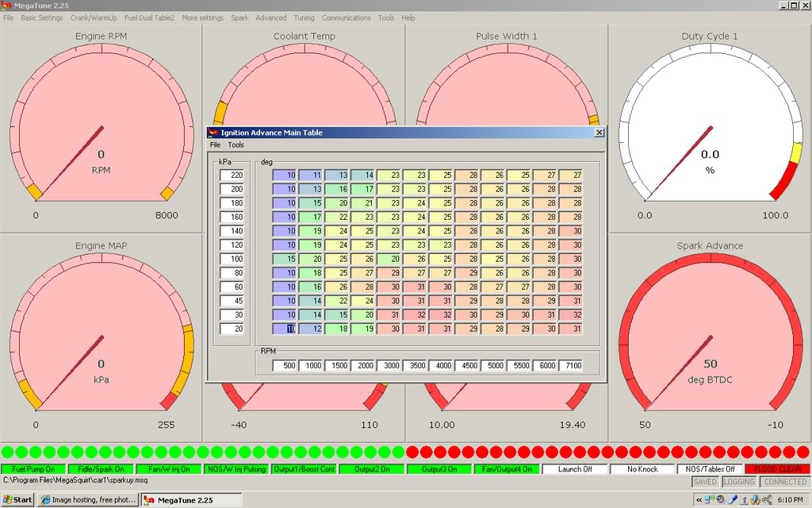812x508 pixels.
Task: Close the Ignition Advance Main Table dialog
Action: [599, 133]
